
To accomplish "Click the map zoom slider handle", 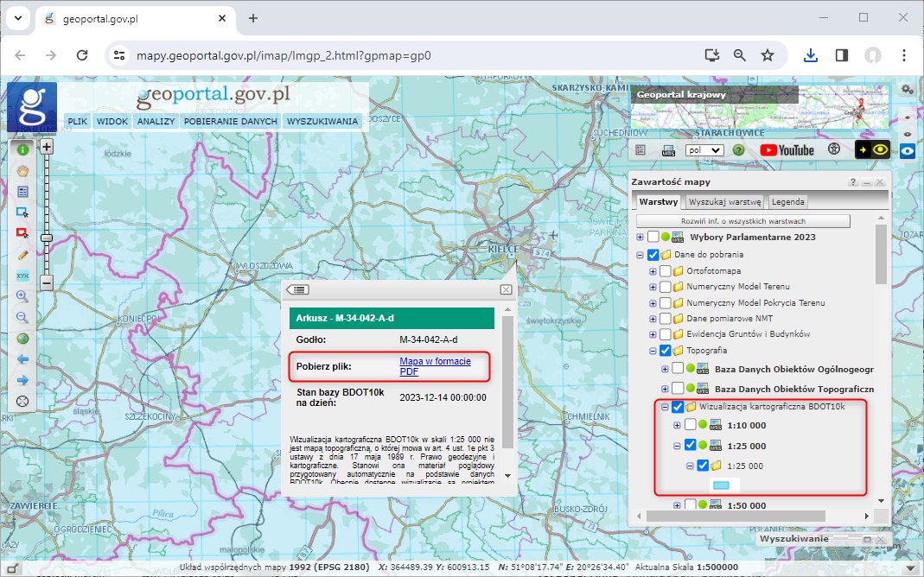I will click(x=47, y=237).
